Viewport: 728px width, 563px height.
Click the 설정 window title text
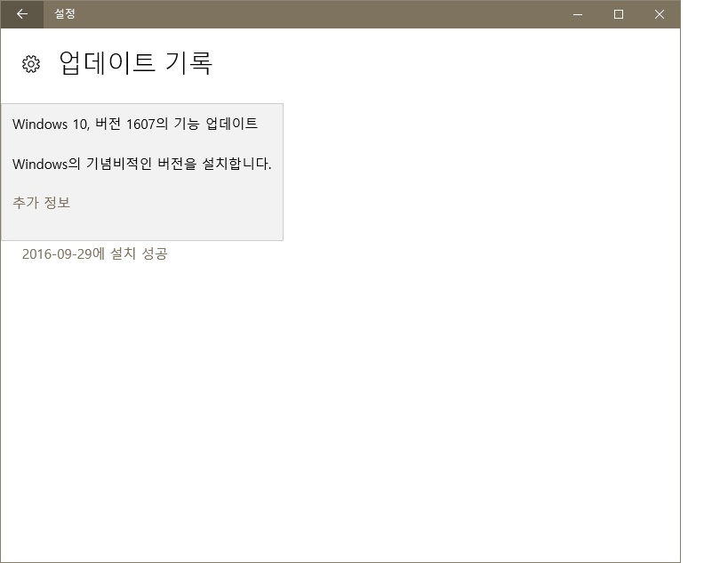point(65,14)
